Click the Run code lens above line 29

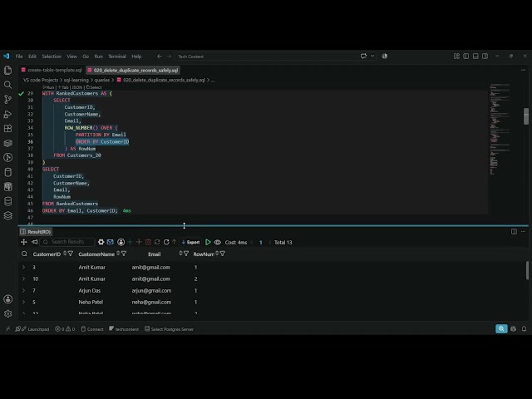coord(48,87)
